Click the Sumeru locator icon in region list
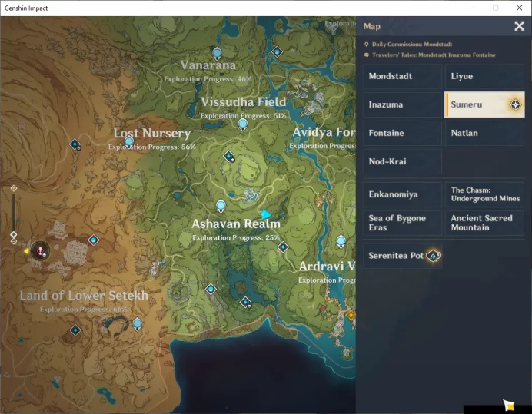The width and height of the screenshot is (532, 414). click(515, 104)
